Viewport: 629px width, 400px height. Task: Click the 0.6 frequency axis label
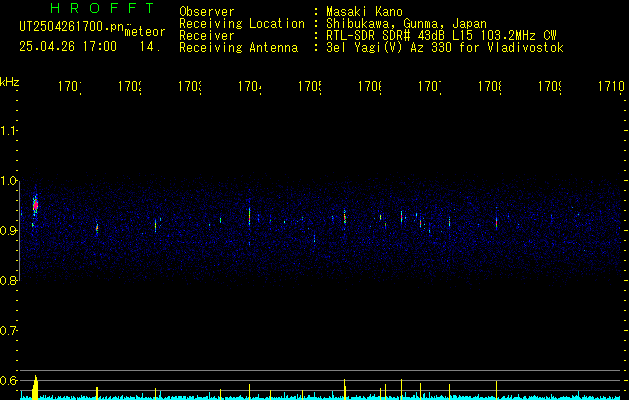(9, 380)
